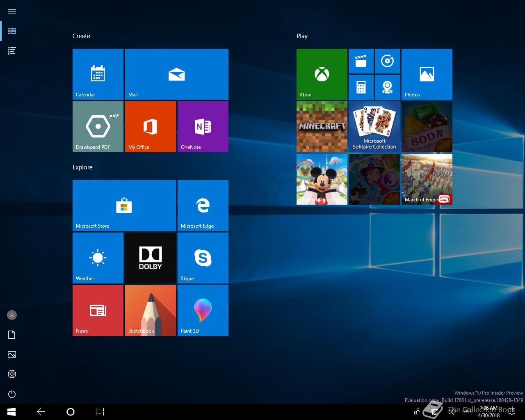Expand the Start hamburger menu
This screenshot has height=420, width=525.
(12, 11)
